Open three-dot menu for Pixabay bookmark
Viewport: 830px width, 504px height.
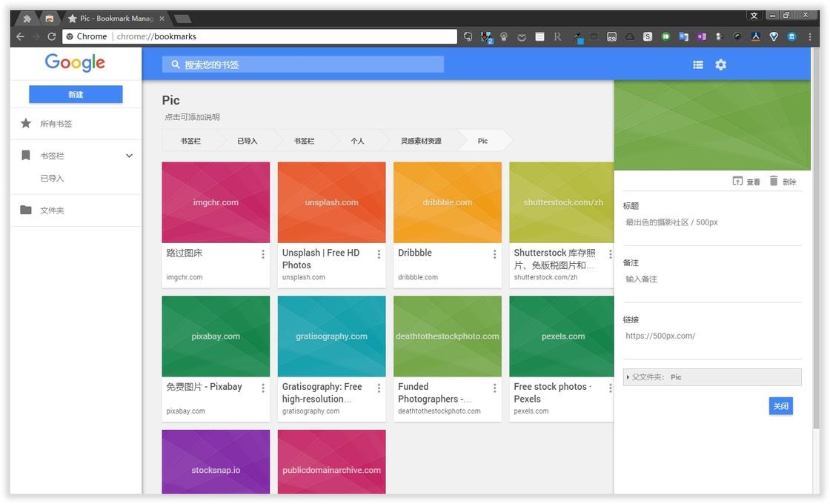tap(262, 388)
